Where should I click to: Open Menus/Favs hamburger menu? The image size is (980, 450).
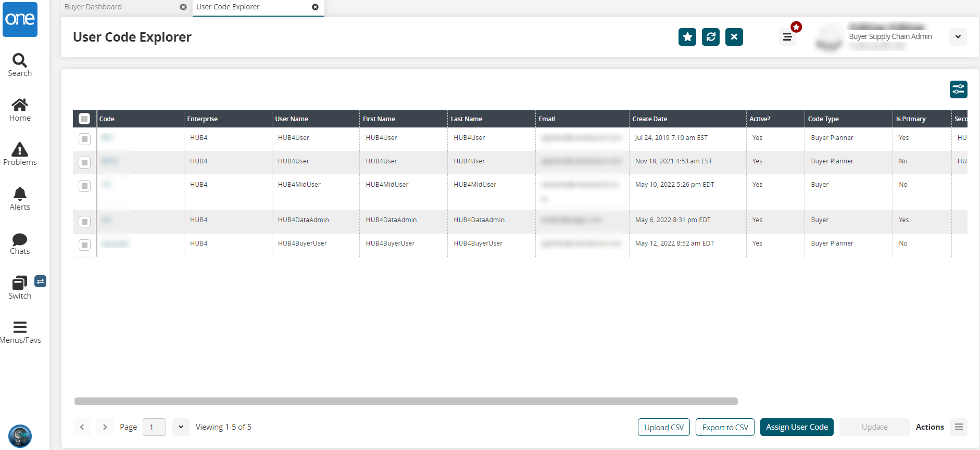click(x=20, y=332)
